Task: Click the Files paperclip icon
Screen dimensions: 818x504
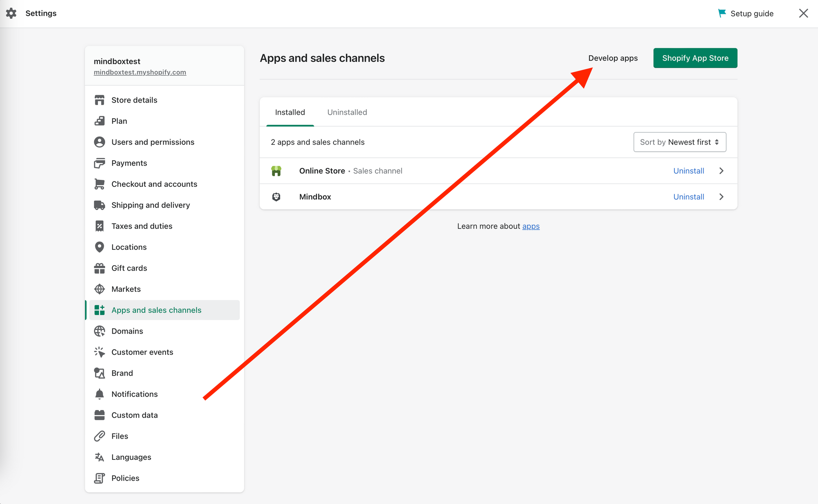Action: [99, 436]
